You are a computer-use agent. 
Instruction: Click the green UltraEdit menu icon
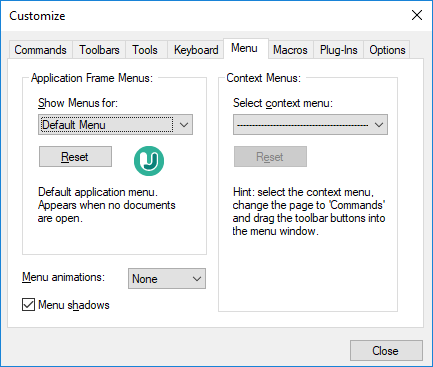pyautogui.click(x=149, y=161)
